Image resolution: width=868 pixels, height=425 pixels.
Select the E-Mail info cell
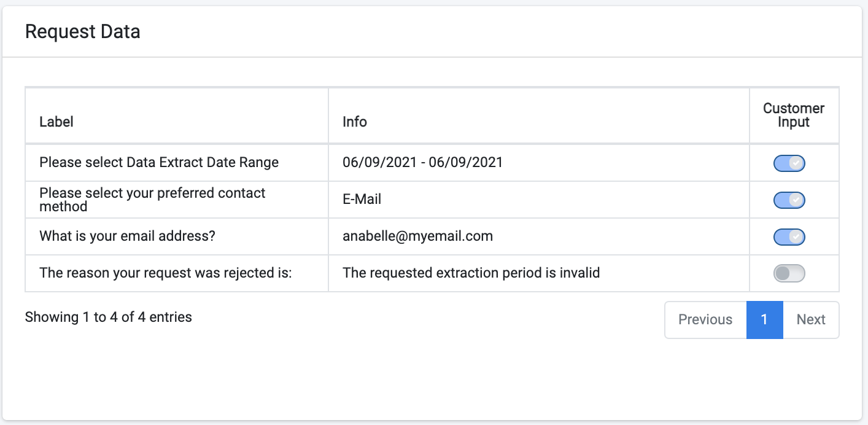click(x=539, y=200)
